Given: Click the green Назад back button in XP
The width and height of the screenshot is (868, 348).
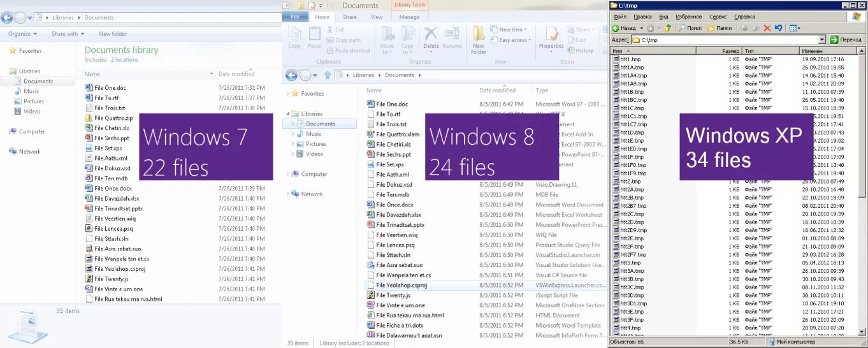Looking at the screenshot, I should click(x=624, y=28).
